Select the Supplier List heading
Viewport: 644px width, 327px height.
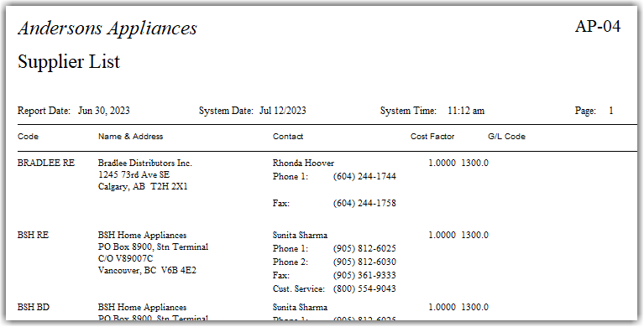[x=69, y=62]
